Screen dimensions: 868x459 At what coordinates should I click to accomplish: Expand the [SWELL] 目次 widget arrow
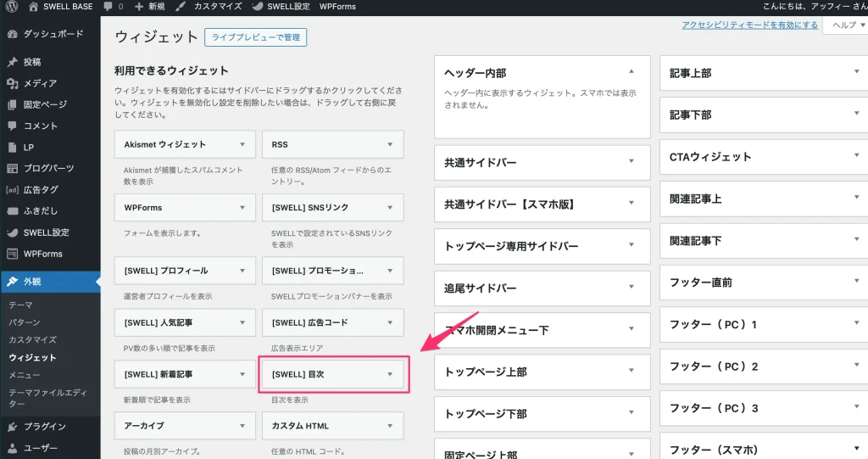click(x=390, y=375)
